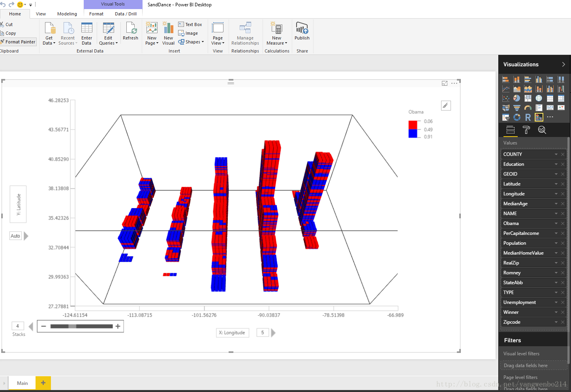Viewport: 571px width, 392px height.
Task: Click Publish in the Share group
Action: point(302,31)
